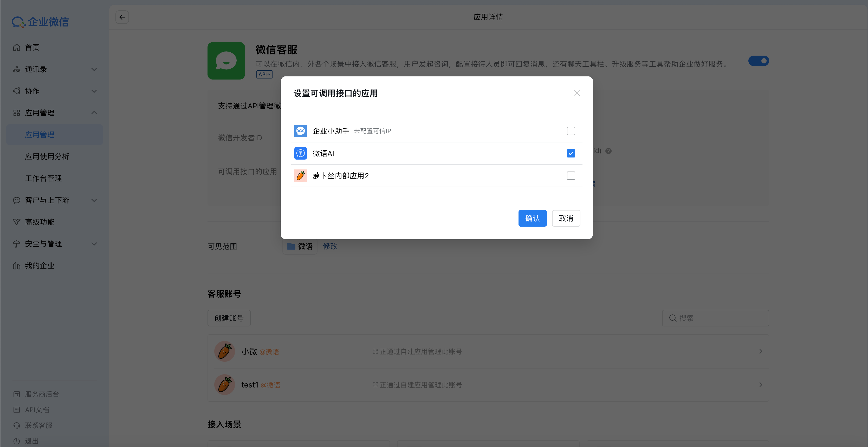Click the 联系客服 sidebar icon

point(16,425)
